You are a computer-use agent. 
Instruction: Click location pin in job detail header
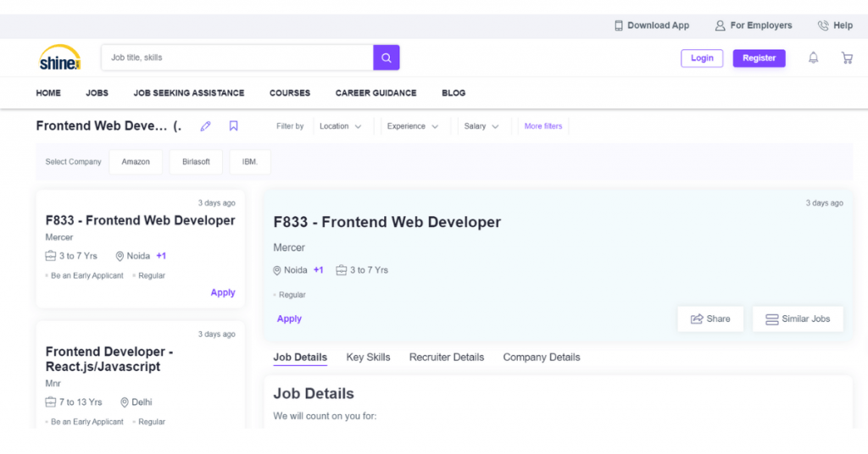pyautogui.click(x=277, y=270)
